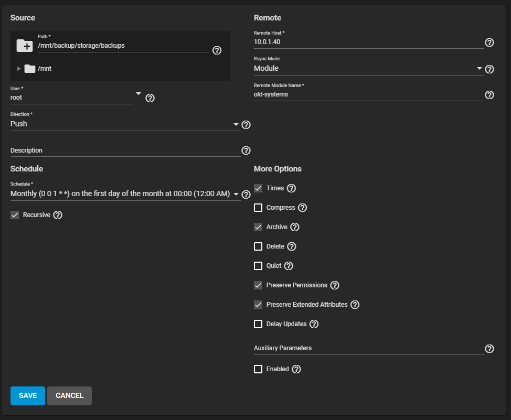The image size is (511, 420).
Task: Click into the Path input field
Action: pos(123,46)
